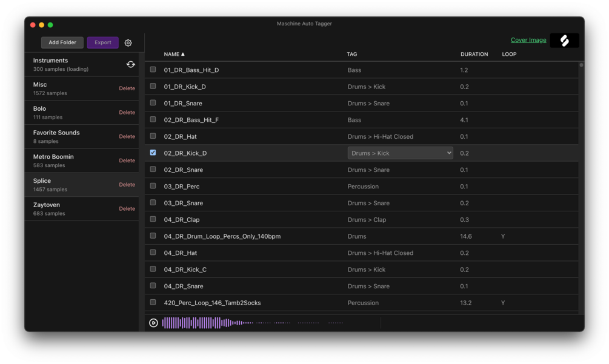Viewport: 609px width, 364px height.
Task: Sort by the LOOP column header
Action: [509, 55]
